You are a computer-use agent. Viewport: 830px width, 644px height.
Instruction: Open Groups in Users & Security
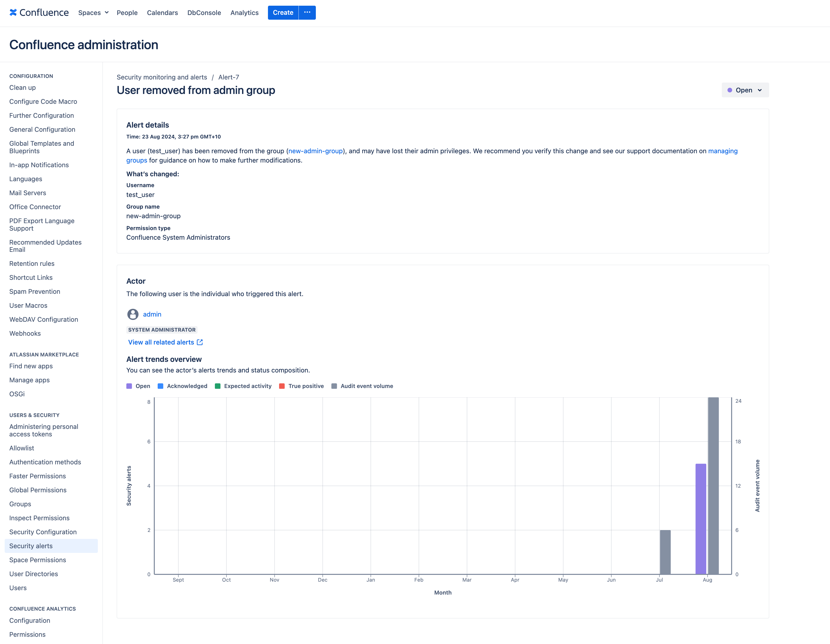(20, 504)
